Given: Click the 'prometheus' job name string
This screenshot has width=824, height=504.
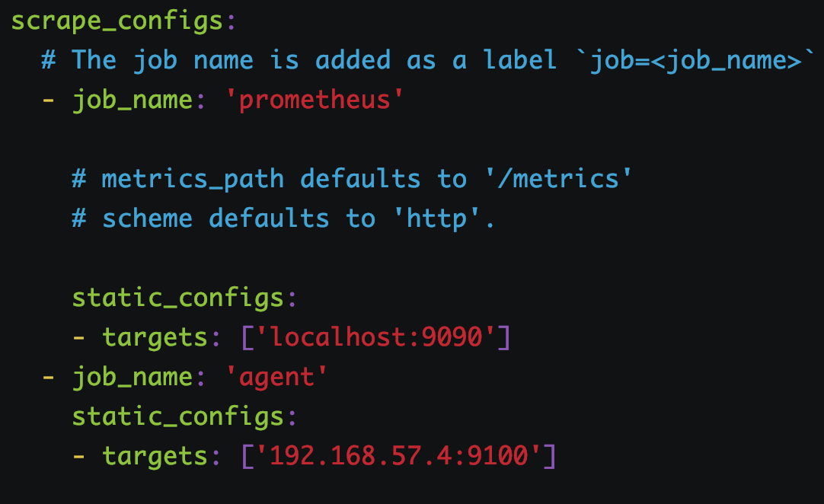Looking at the screenshot, I should click(x=315, y=100).
